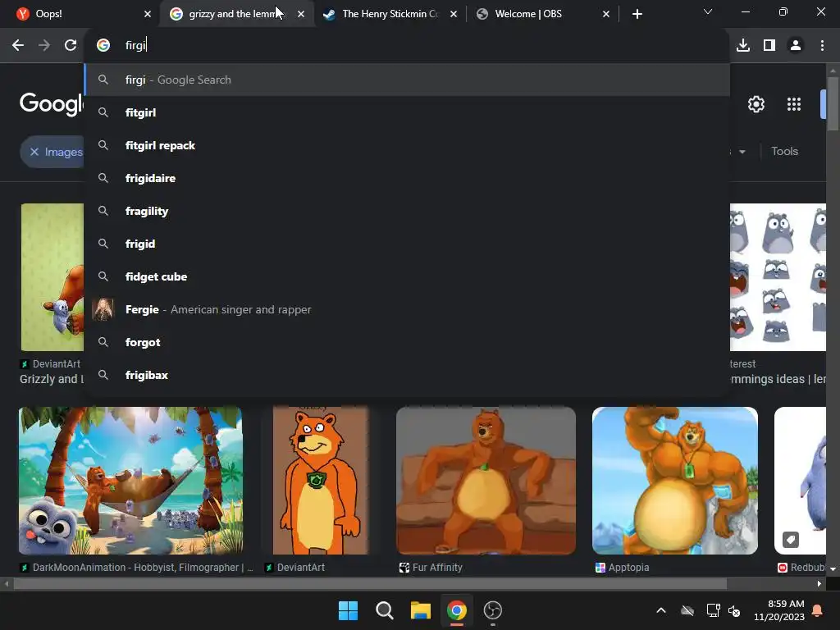Click the browser forward arrow
The width and height of the screenshot is (840, 630).
(44, 46)
